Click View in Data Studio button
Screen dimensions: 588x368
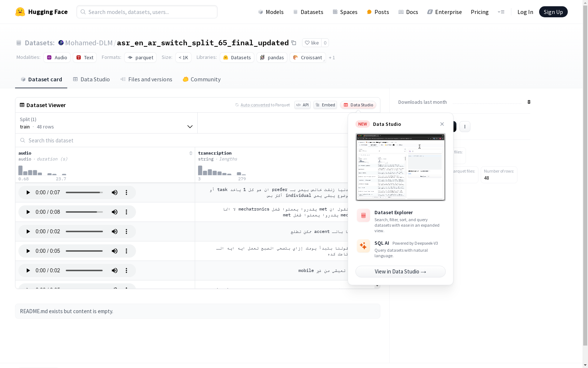pyautogui.click(x=401, y=272)
